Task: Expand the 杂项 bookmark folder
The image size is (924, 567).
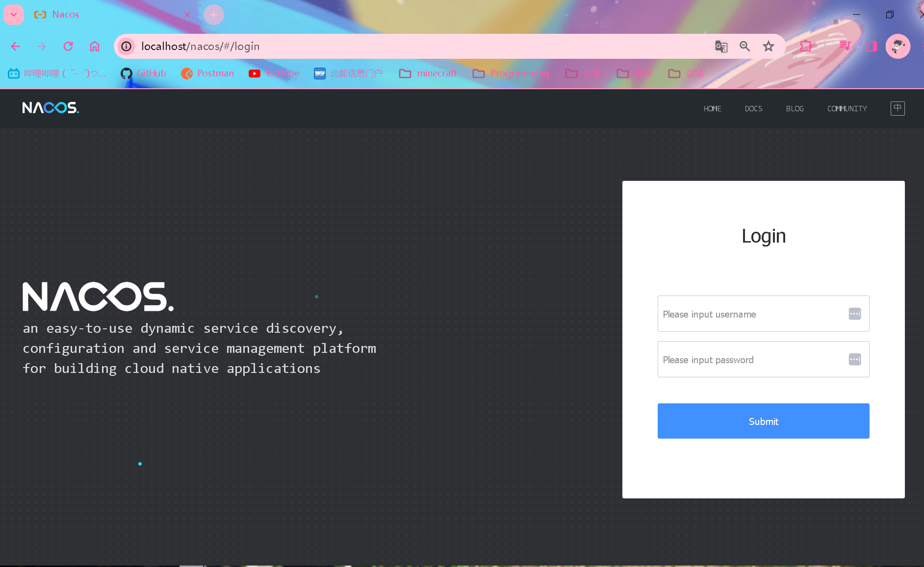Action: pos(686,73)
